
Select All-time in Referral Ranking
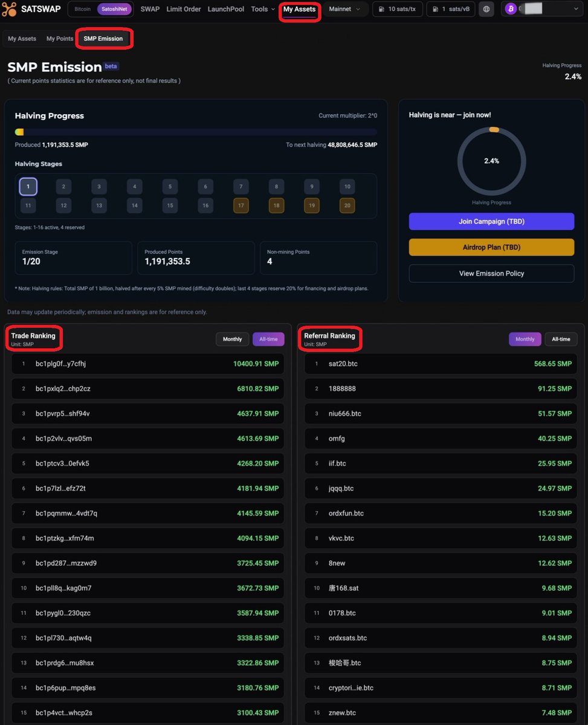tap(561, 339)
